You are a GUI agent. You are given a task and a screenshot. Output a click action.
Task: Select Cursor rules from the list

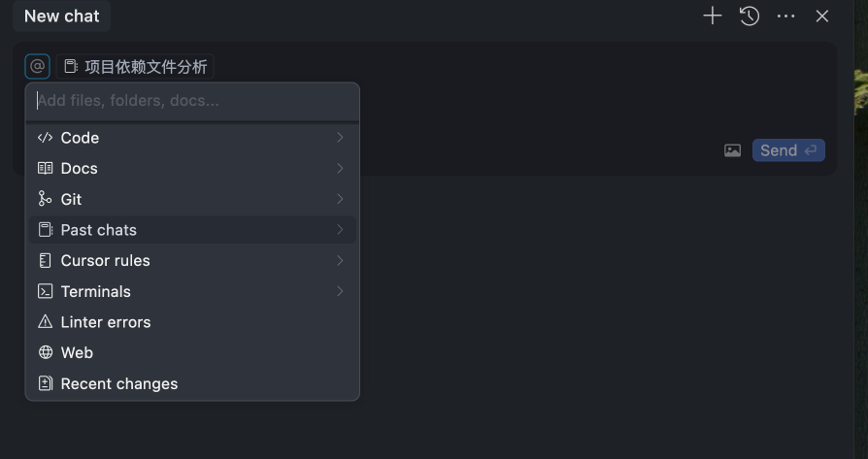click(105, 260)
